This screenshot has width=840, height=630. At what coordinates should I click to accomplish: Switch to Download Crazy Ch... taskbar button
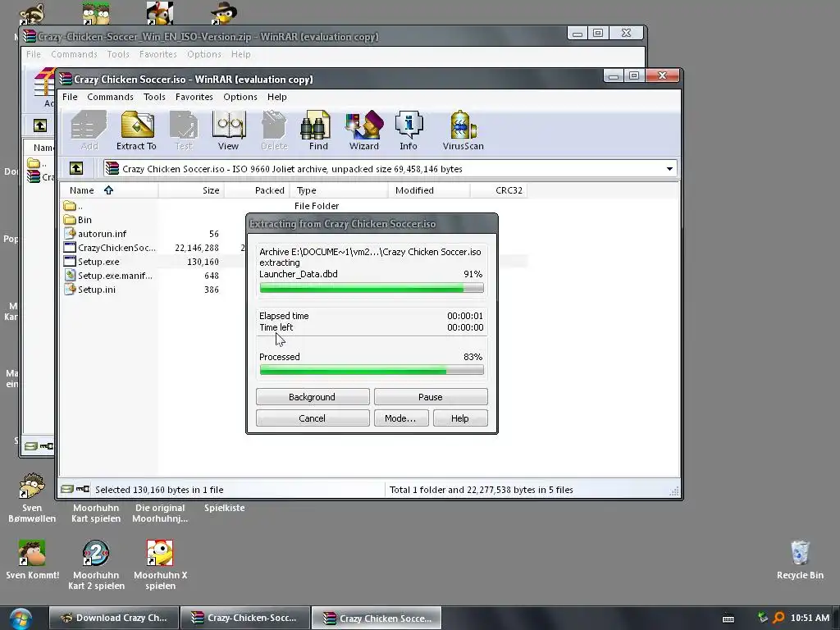click(x=114, y=618)
